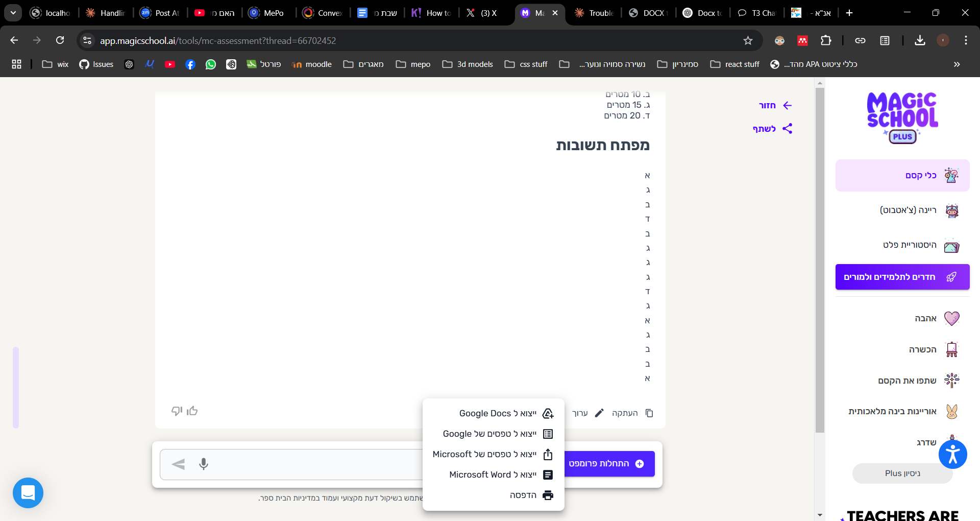Open the training (הכשרה) sidebar item
980x521 pixels.
click(902, 349)
